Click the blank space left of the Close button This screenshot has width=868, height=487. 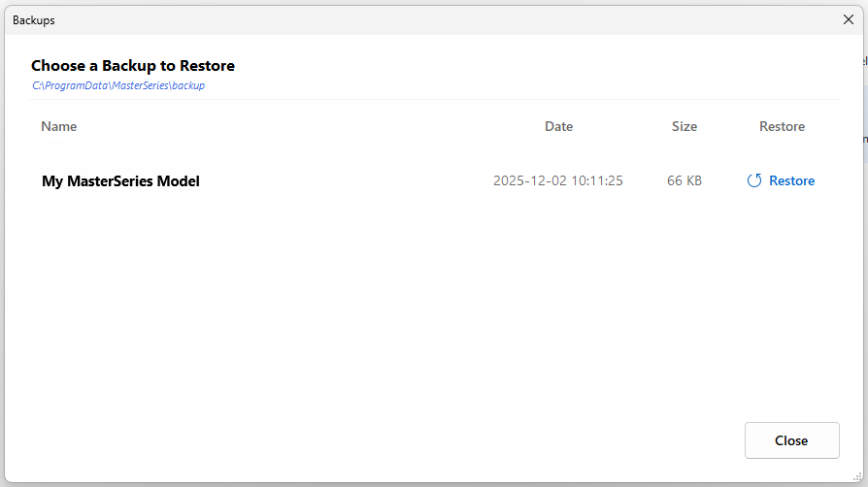point(387,440)
